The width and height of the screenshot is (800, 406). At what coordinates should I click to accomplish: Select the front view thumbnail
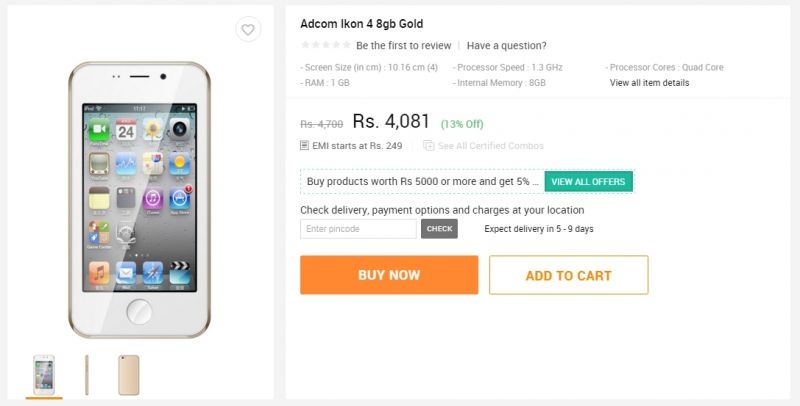coord(44,374)
